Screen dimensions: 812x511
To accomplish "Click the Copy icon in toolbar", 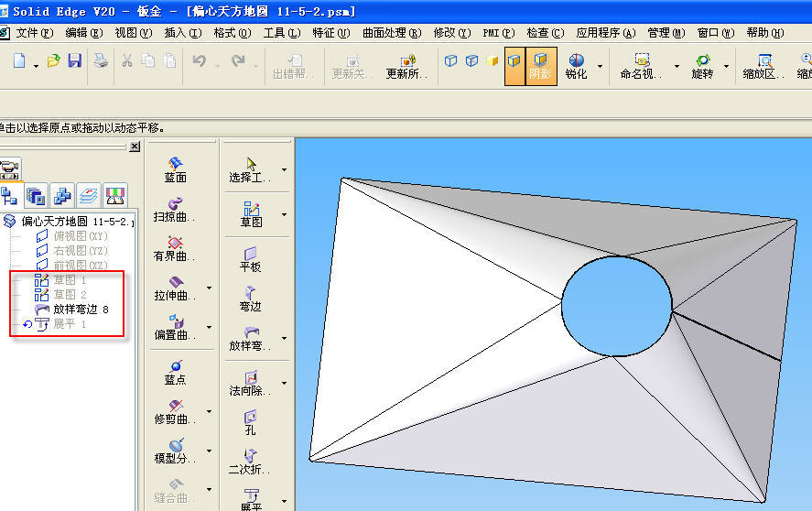I will pos(148,60).
